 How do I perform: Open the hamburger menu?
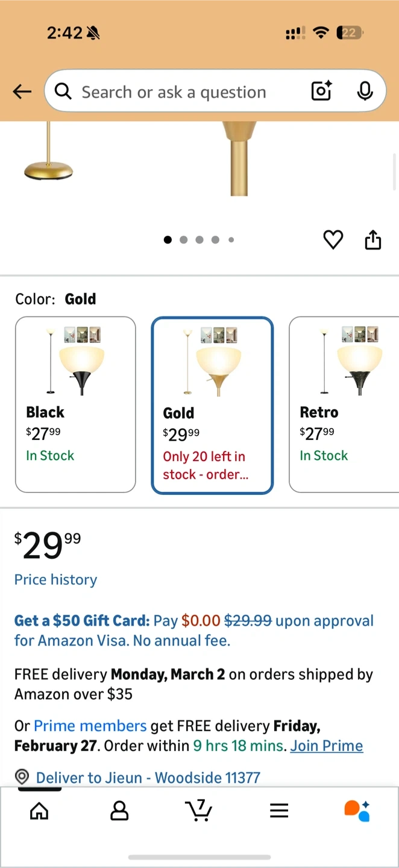click(279, 811)
